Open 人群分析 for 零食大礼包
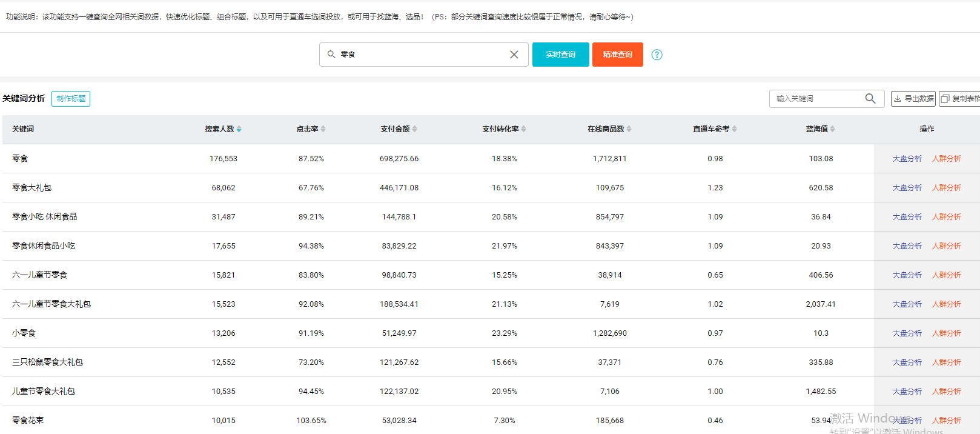980x434 pixels. pyautogui.click(x=947, y=188)
